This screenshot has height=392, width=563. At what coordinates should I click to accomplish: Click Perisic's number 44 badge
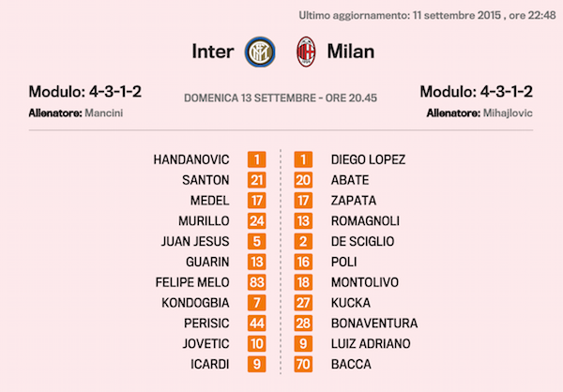257,323
